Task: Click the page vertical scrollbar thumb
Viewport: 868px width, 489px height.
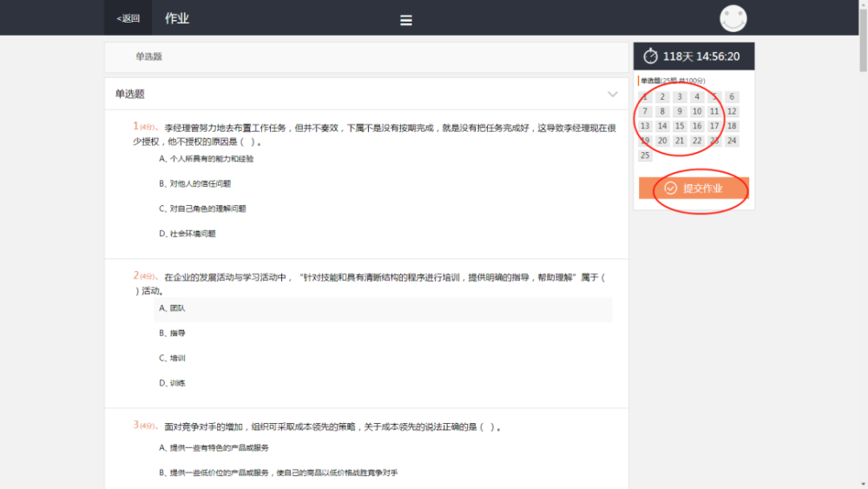Action: pyautogui.click(x=863, y=36)
